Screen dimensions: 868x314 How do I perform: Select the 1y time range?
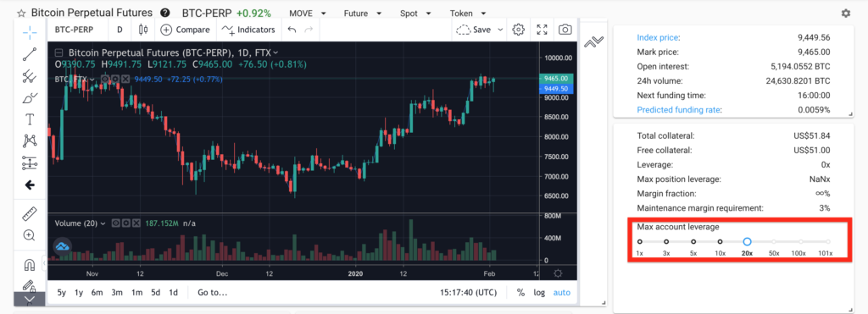point(79,293)
